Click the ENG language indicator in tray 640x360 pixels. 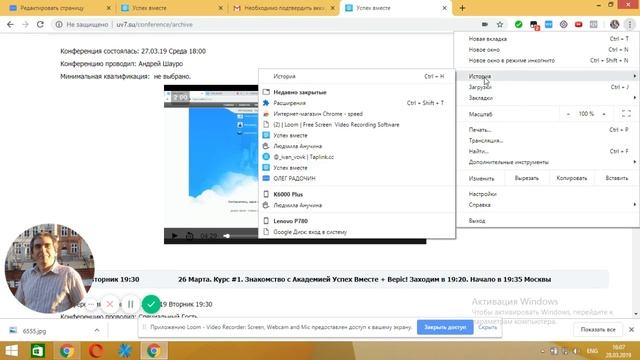pyautogui.click(x=592, y=351)
